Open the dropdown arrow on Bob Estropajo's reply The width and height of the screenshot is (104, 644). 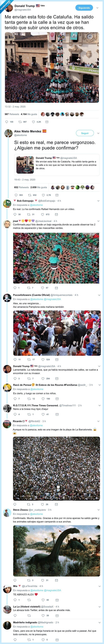point(98,201)
